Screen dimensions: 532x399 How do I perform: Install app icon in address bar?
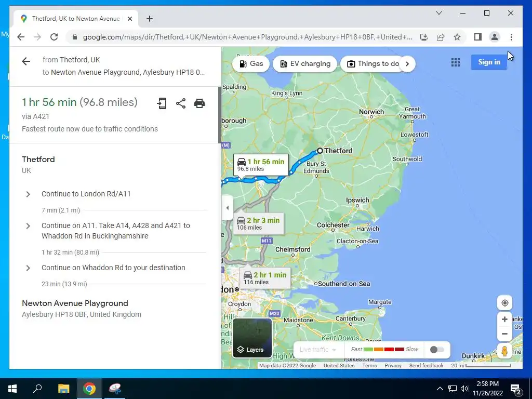tap(424, 37)
